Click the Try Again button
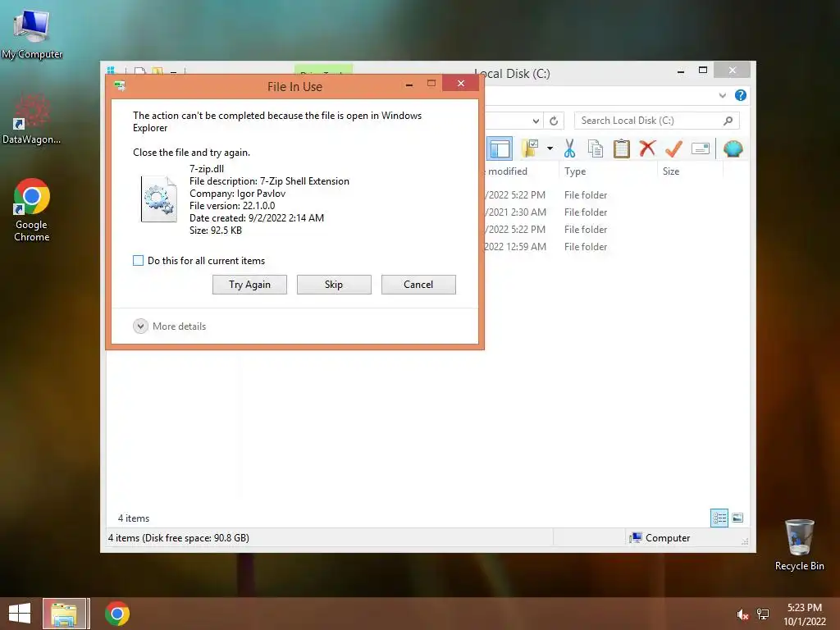Viewport: 840px width, 630px height. click(249, 285)
